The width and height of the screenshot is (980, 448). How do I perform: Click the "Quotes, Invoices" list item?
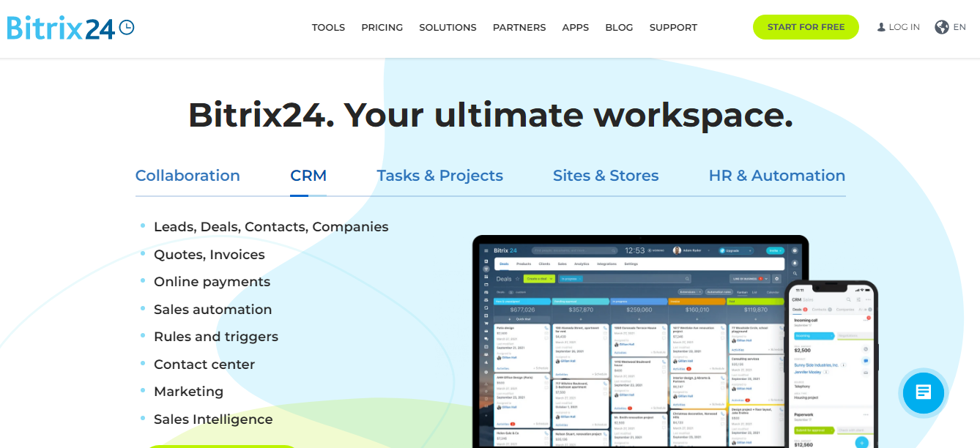pos(209,255)
